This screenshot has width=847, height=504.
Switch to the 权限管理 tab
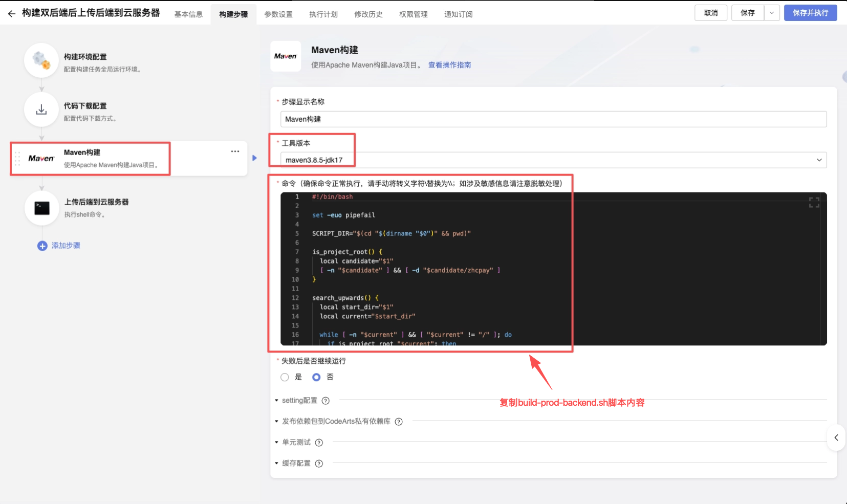(x=414, y=14)
